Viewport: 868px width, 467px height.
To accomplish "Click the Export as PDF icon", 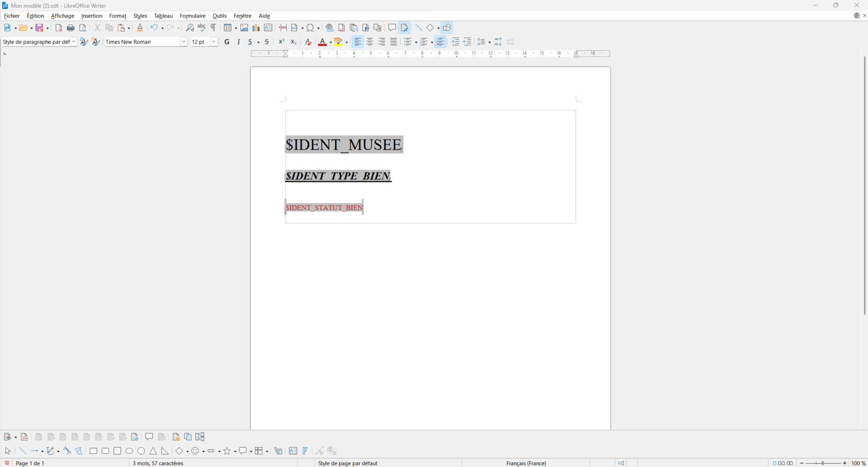I will coord(58,28).
